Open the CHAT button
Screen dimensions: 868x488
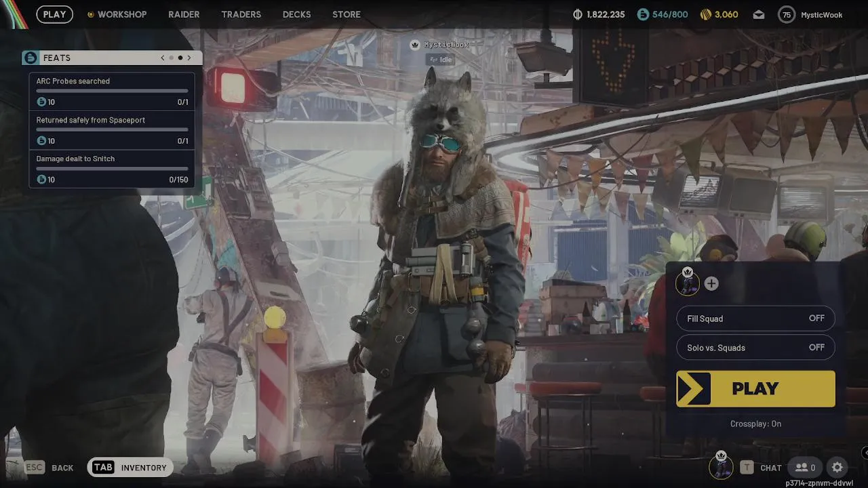761,468
